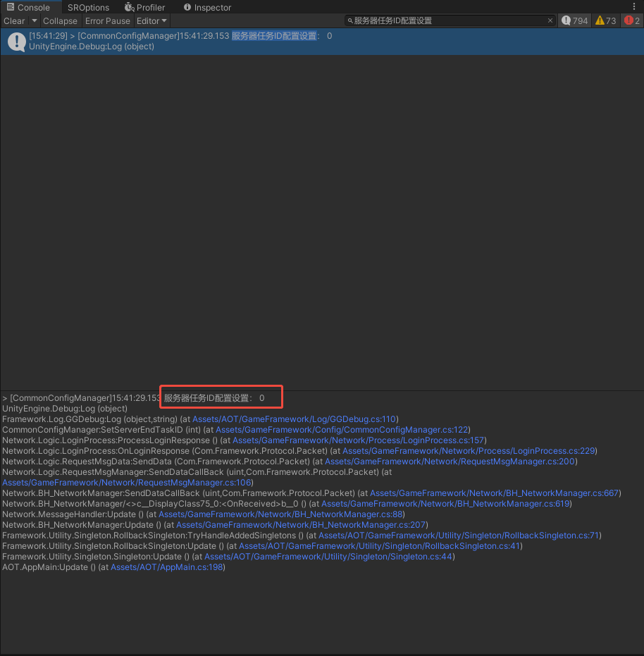This screenshot has height=656, width=644.
Task: Open the AppMain.cs:198 source link
Action: point(167,567)
